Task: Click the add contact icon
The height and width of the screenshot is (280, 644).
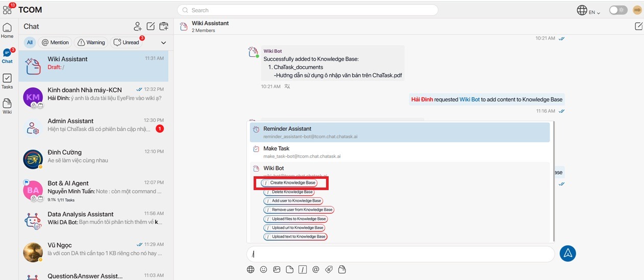Action: [138, 27]
